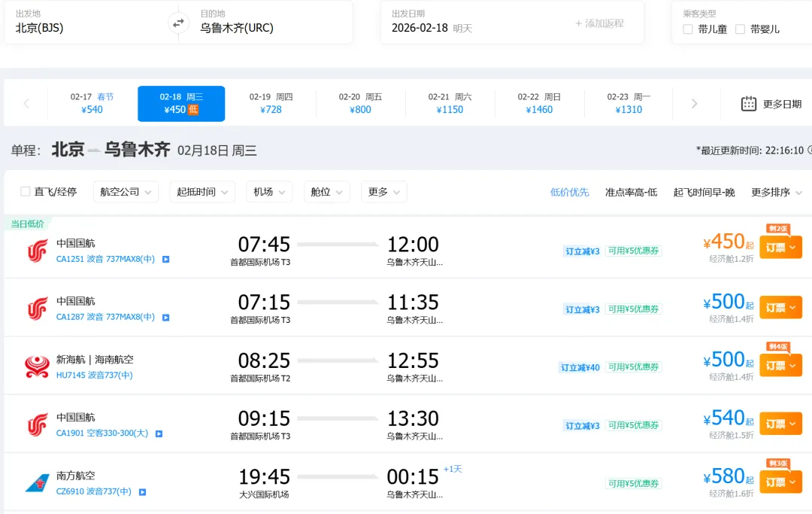
Task: Click 订票 for CZ6910 ¥580 flight
Action: [x=780, y=482]
